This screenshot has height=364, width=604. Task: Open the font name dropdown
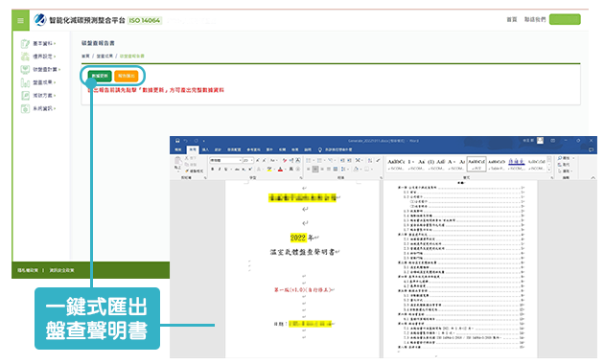coord(226,160)
